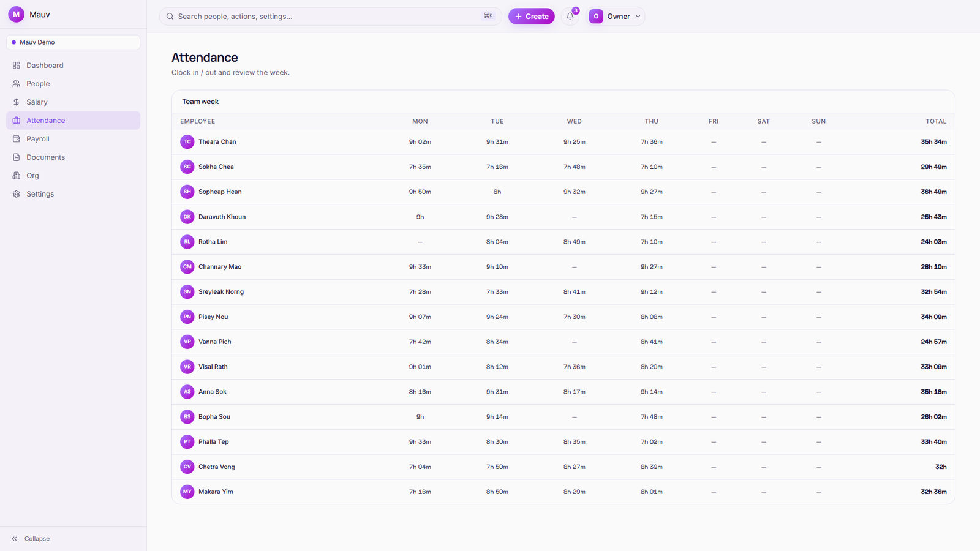Click Makara Yim's MY avatar
The image size is (980, 551).
[187, 492]
